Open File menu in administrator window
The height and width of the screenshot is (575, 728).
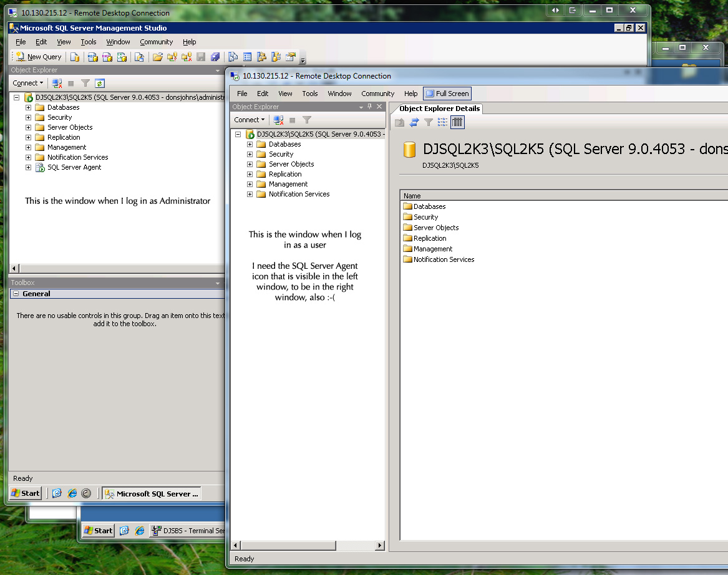tap(21, 42)
